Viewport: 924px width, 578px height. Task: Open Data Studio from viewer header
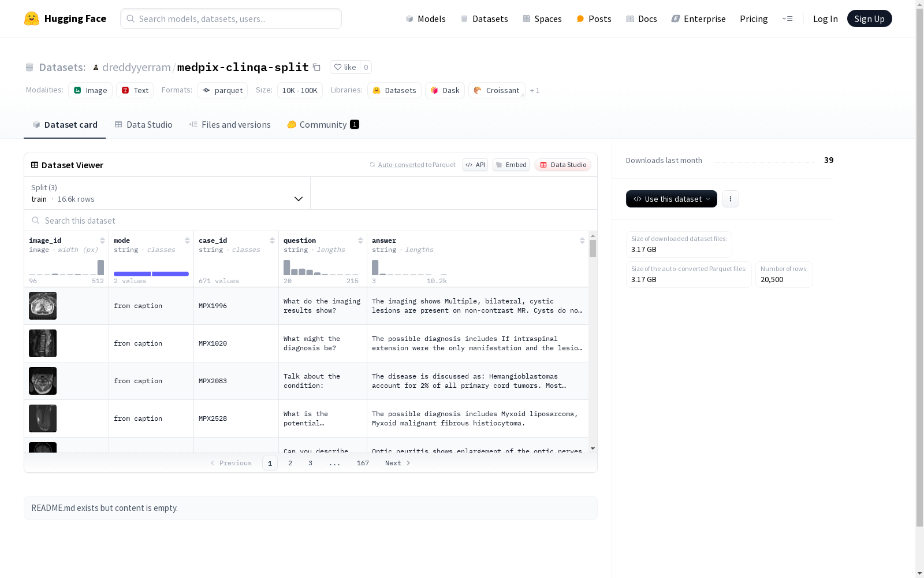(x=563, y=165)
